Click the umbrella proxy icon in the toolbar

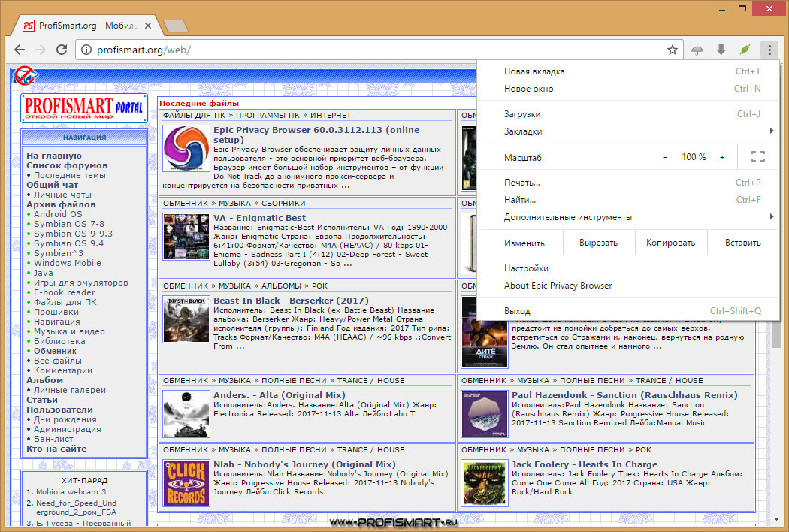pos(697,49)
